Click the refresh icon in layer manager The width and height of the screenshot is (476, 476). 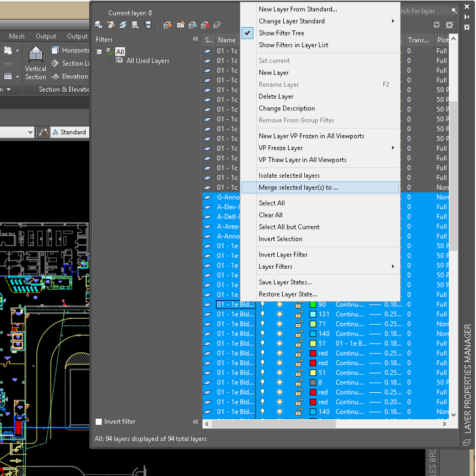[436, 25]
